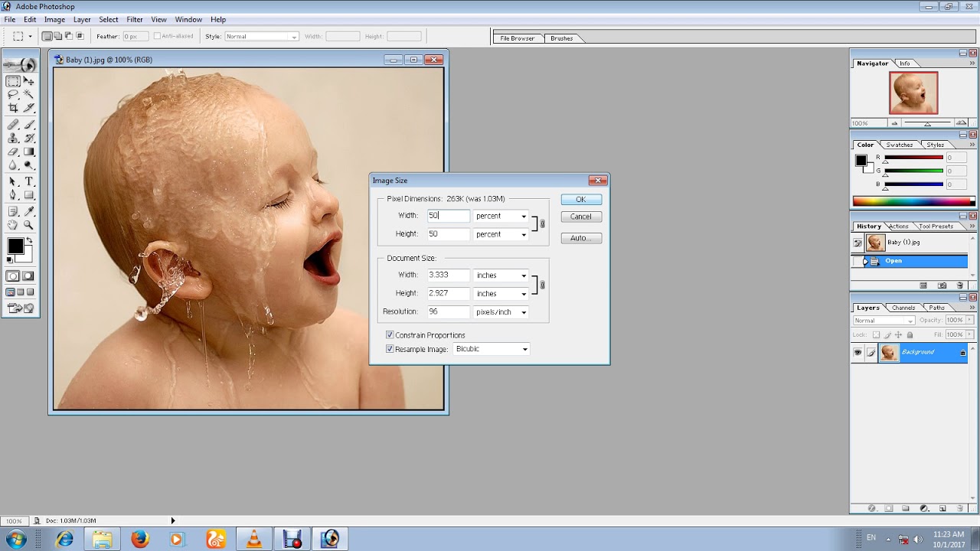Toggle the Anti-aliased checkbox in options bar
The width and height of the screenshot is (980, 551).
pos(157,36)
